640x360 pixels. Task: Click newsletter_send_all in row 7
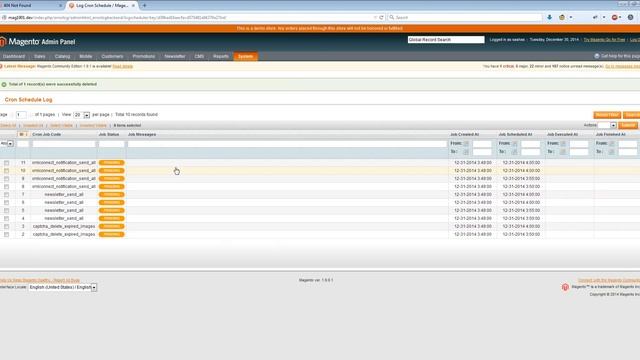(x=64, y=195)
